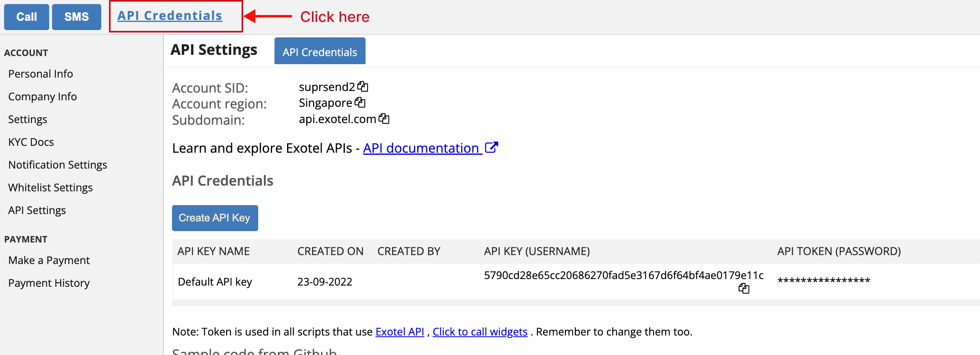Select KYC Docs menu item
This screenshot has height=355, width=980.
[31, 142]
